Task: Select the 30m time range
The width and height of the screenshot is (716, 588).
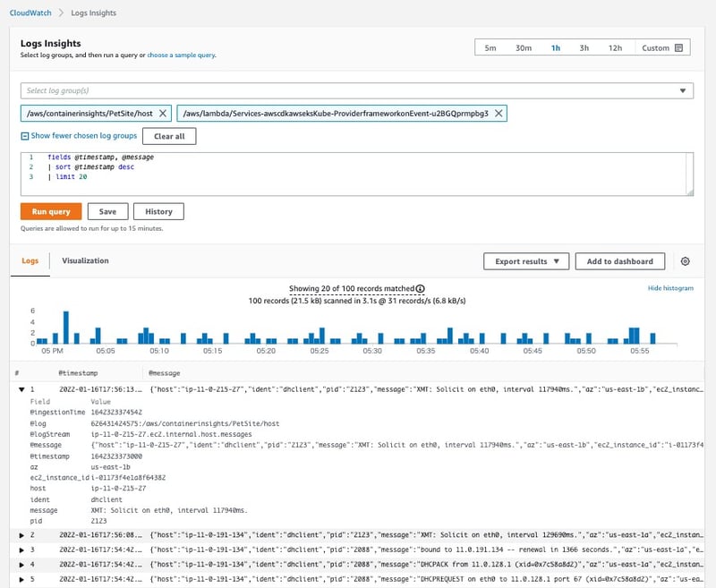Action: [x=524, y=48]
